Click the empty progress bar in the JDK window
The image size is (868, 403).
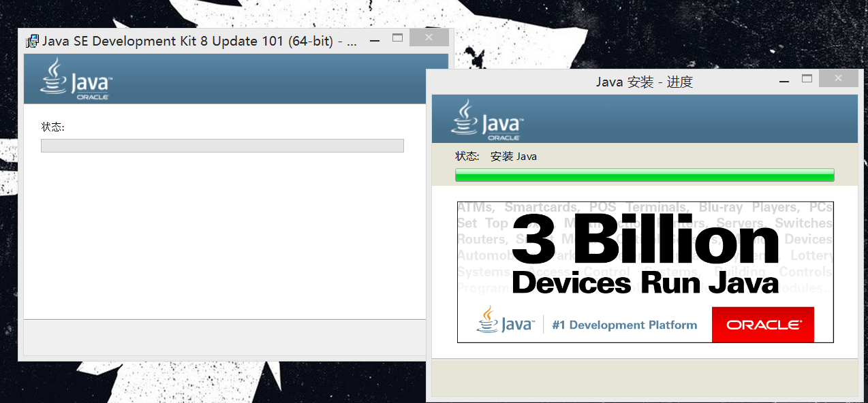point(222,146)
